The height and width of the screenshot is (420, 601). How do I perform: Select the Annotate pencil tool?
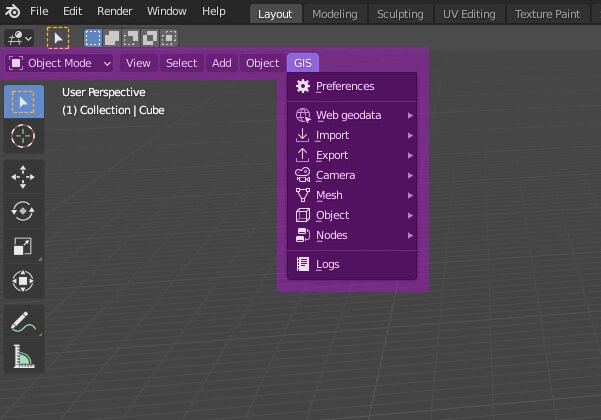point(22,323)
